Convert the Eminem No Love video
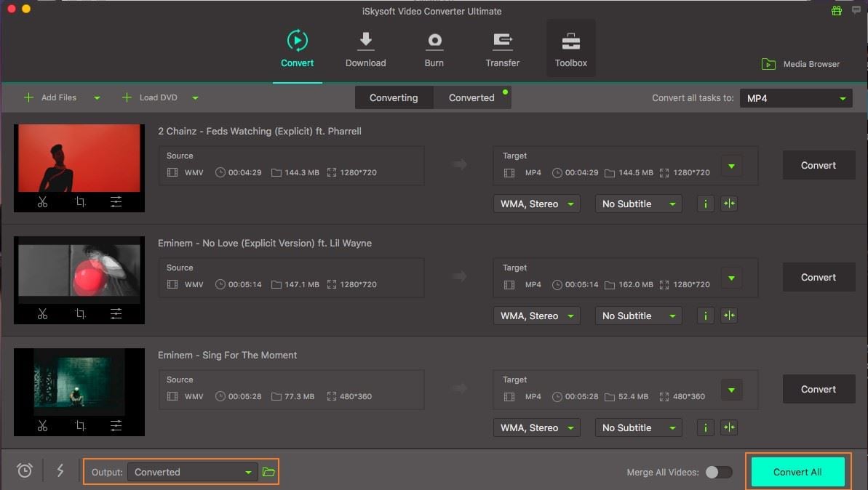This screenshot has height=490, width=868. pos(819,277)
